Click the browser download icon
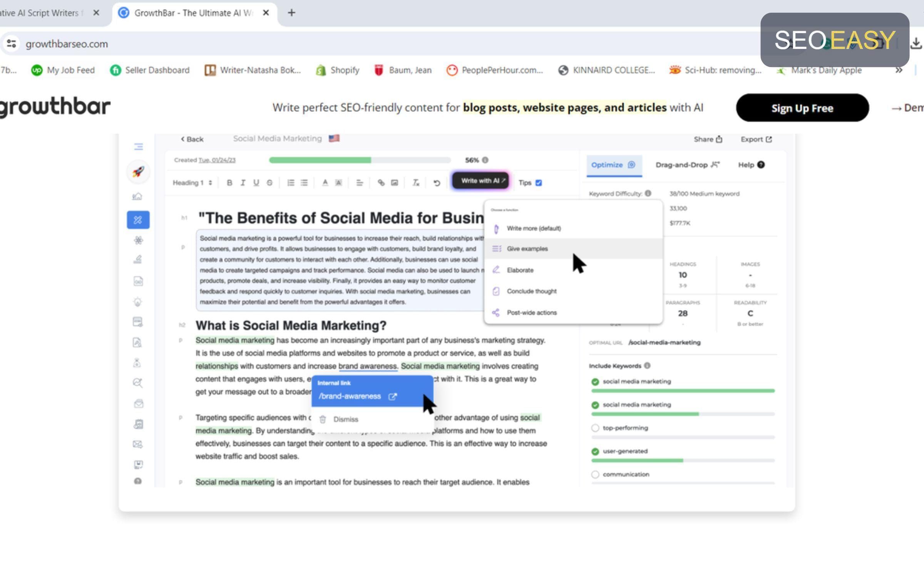Image resolution: width=924 pixels, height=578 pixels. pyautogui.click(x=916, y=43)
